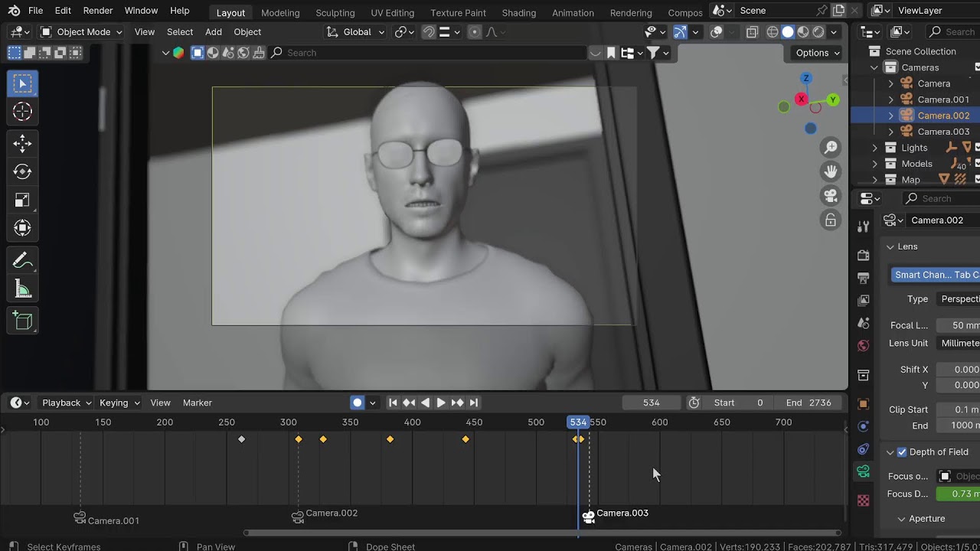Click the Options button in viewport
The height and width of the screenshot is (551, 980).
tap(818, 53)
